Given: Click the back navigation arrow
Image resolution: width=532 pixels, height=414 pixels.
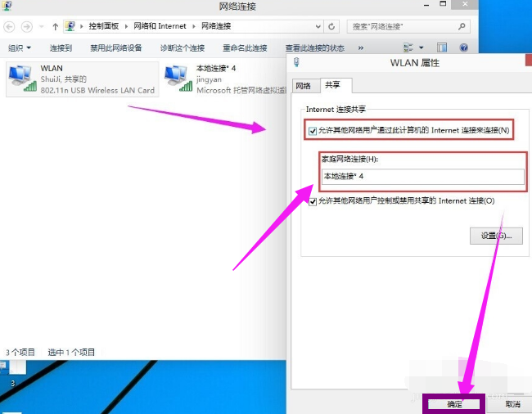Looking at the screenshot, I should tap(10, 26).
